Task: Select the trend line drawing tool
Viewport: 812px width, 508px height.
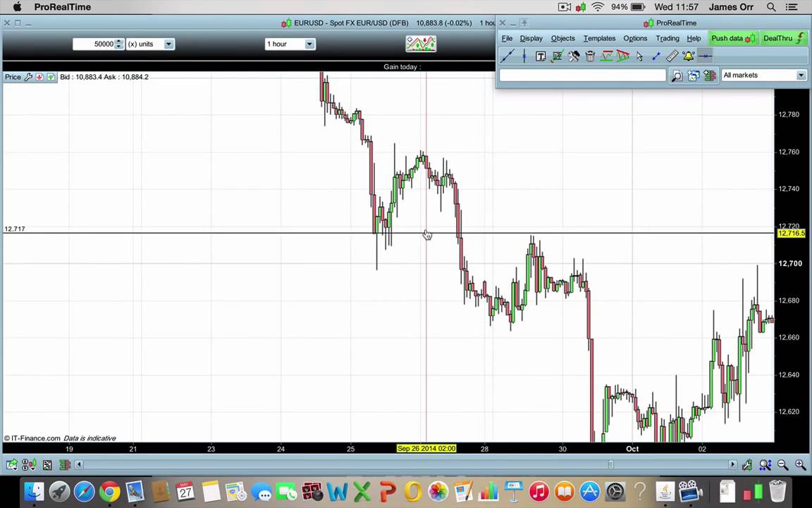Action: pyautogui.click(x=507, y=56)
